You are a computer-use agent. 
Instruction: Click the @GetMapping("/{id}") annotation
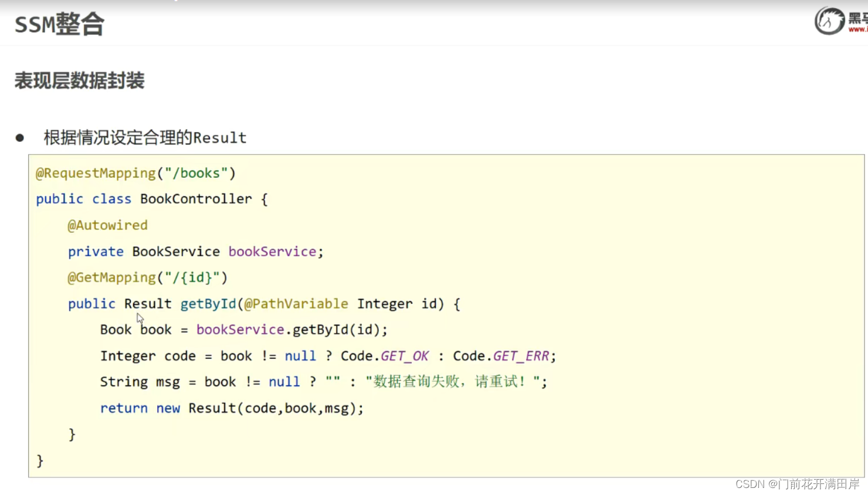tap(147, 277)
